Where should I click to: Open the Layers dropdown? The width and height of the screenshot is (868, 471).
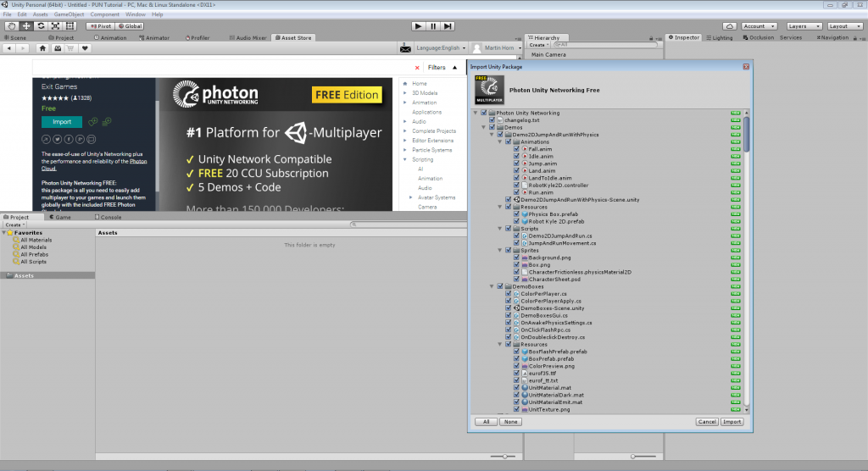pyautogui.click(x=804, y=26)
